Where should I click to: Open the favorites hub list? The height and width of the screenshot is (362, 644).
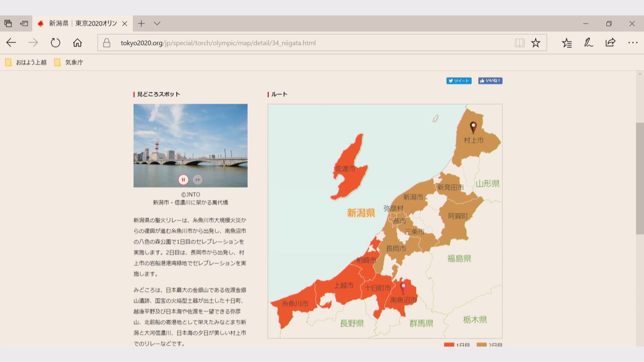coord(567,43)
